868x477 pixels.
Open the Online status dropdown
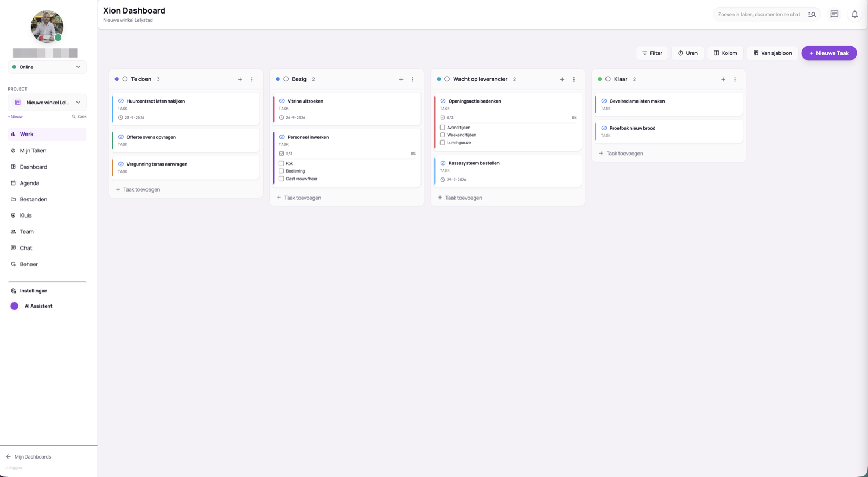(x=47, y=67)
